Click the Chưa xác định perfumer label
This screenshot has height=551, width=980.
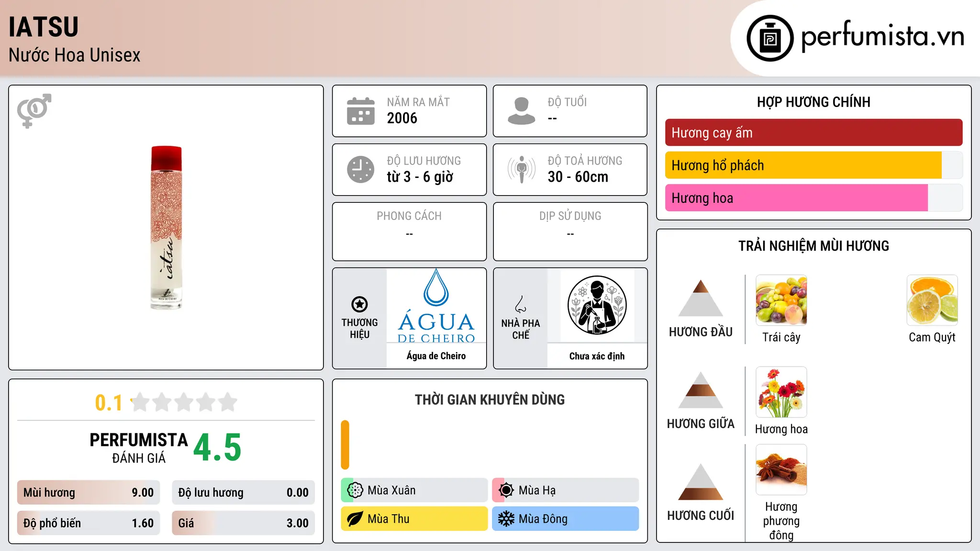[x=597, y=356]
